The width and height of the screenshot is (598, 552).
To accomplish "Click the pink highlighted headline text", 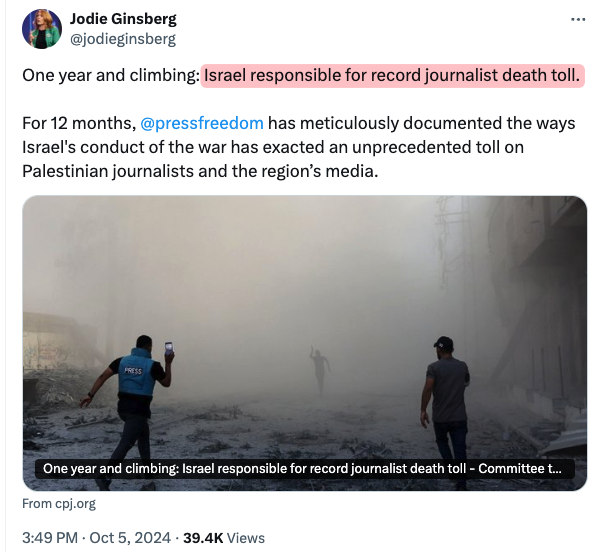I will tap(392, 76).
